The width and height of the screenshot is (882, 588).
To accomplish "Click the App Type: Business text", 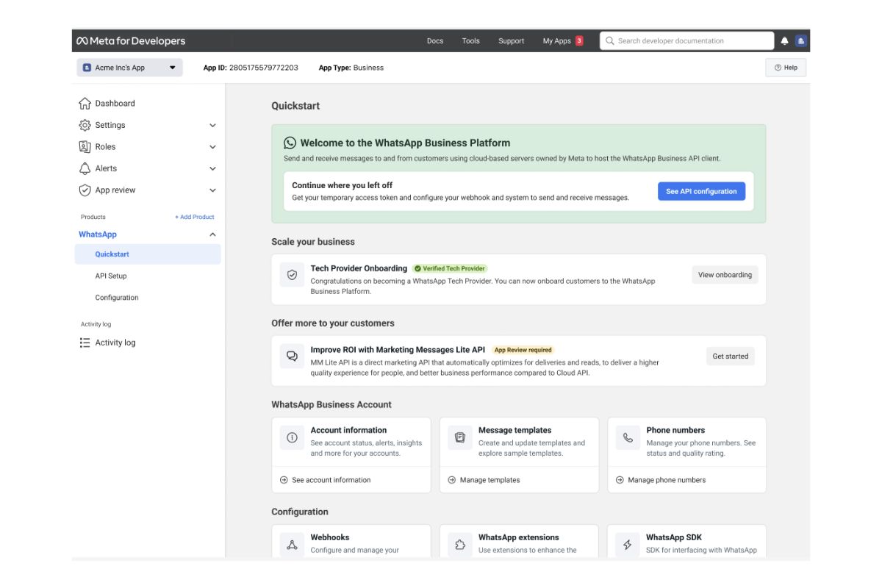I will 351,68.
